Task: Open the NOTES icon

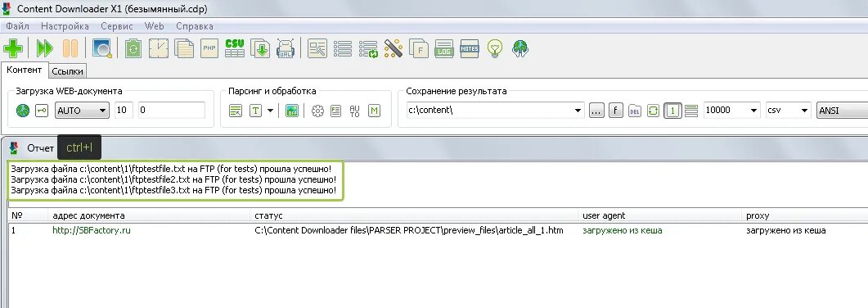Action: pos(470,48)
